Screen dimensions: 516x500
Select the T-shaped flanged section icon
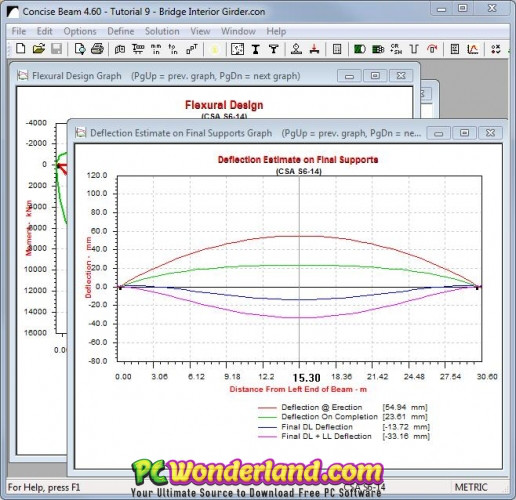pyautogui.click(x=274, y=49)
